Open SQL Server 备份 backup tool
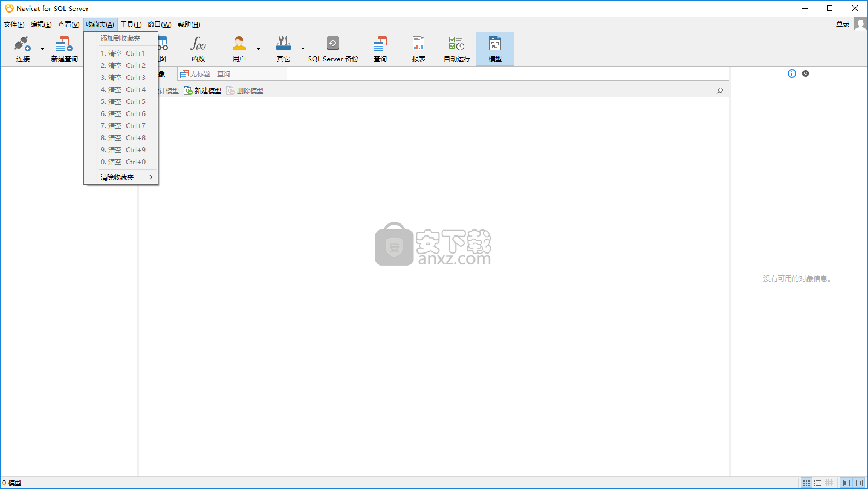Image resolution: width=868 pixels, height=489 pixels. pos(333,49)
